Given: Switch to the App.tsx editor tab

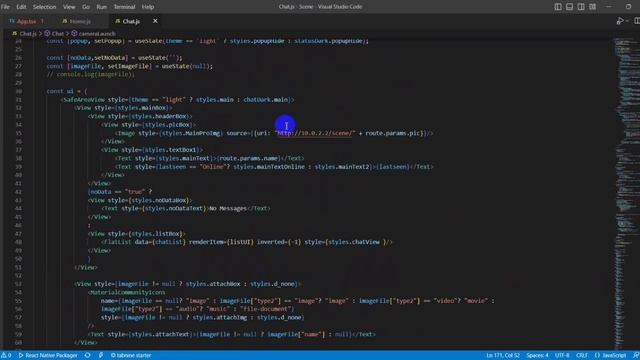Looking at the screenshot, I should click(27, 21).
